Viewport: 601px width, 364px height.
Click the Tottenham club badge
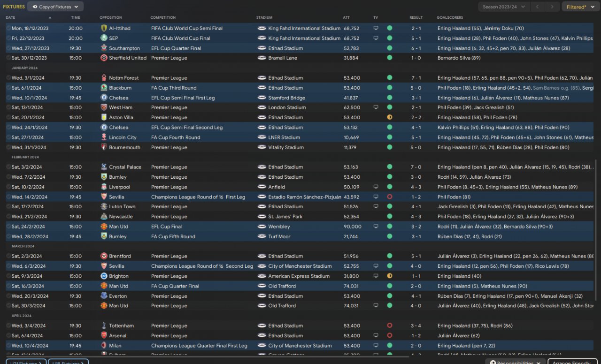coord(104,326)
